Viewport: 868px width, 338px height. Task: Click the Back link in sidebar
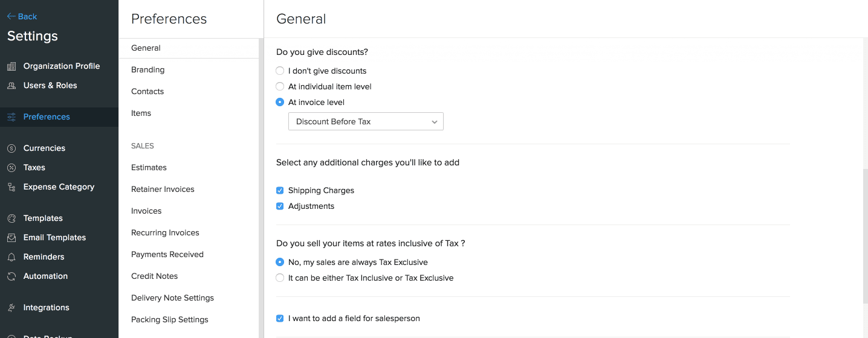(x=22, y=16)
